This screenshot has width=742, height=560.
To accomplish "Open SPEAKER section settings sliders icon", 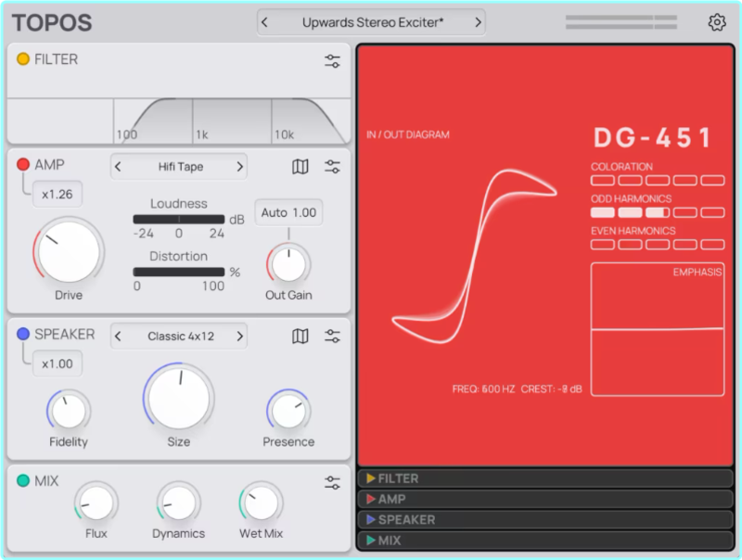I will coord(332,337).
